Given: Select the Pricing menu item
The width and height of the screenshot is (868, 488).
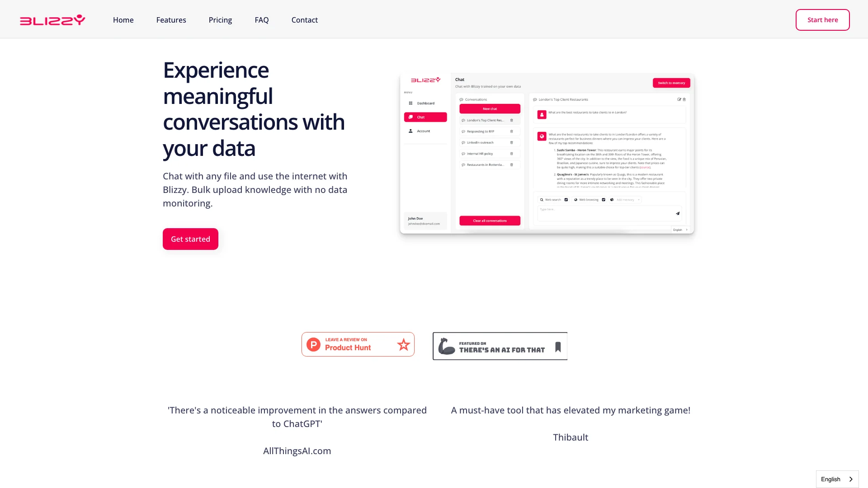Looking at the screenshot, I should pyautogui.click(x=220, y=20).
